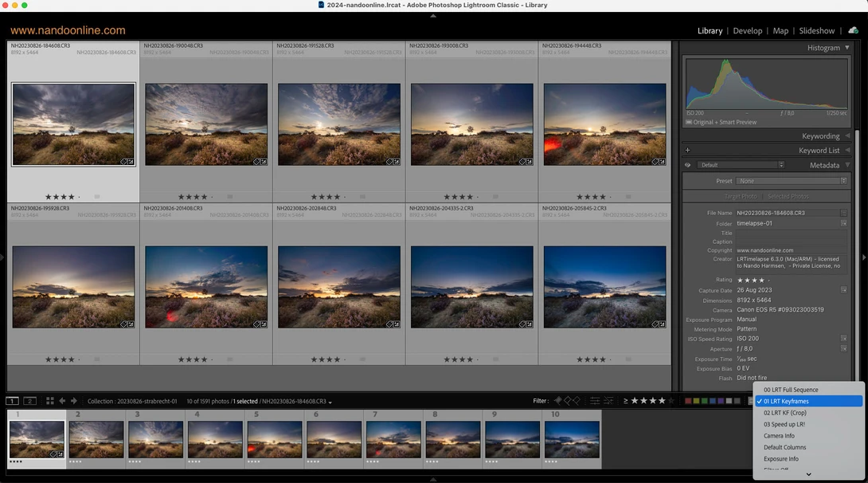Select grid photo NH20230826-201408.CR3
Viewport: 868px width, 483px height.
[206, 287]
